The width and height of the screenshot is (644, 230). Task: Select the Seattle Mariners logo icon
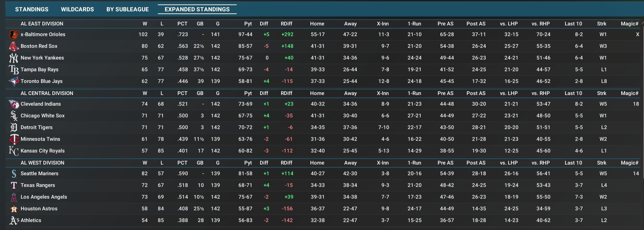[14, 174]
